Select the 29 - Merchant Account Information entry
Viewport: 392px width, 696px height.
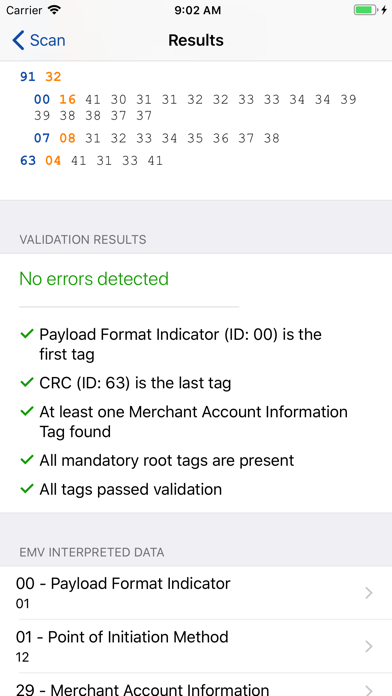click(196, 685)
